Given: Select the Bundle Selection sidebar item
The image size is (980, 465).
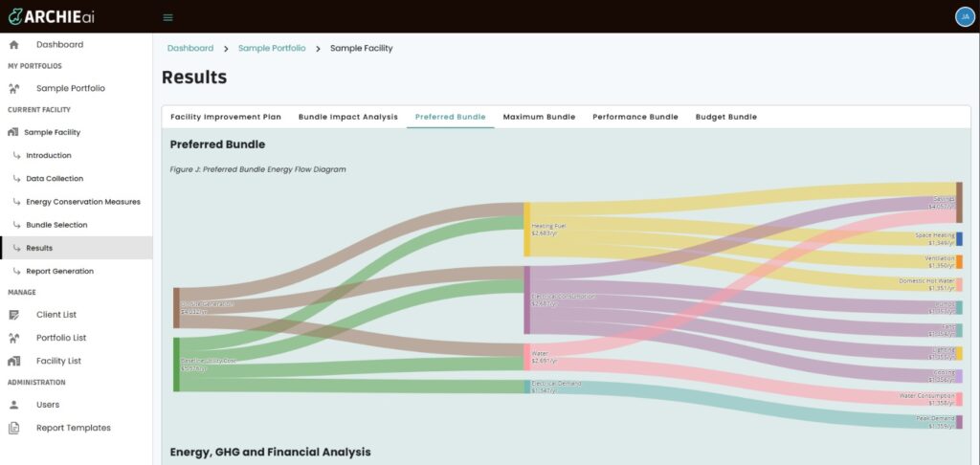Looking at the screenshot, I should 56,225.
